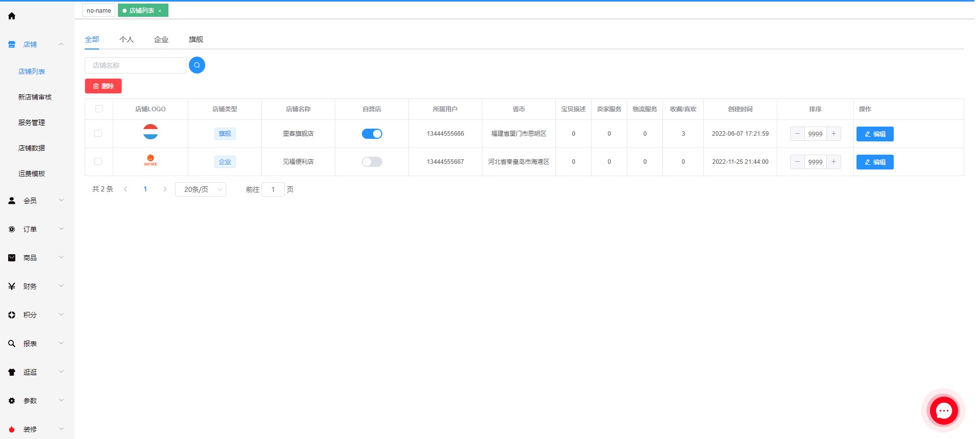Open 服务管理 in sidebar
Viewport: 980px width, 439px height.
(32, 123)
